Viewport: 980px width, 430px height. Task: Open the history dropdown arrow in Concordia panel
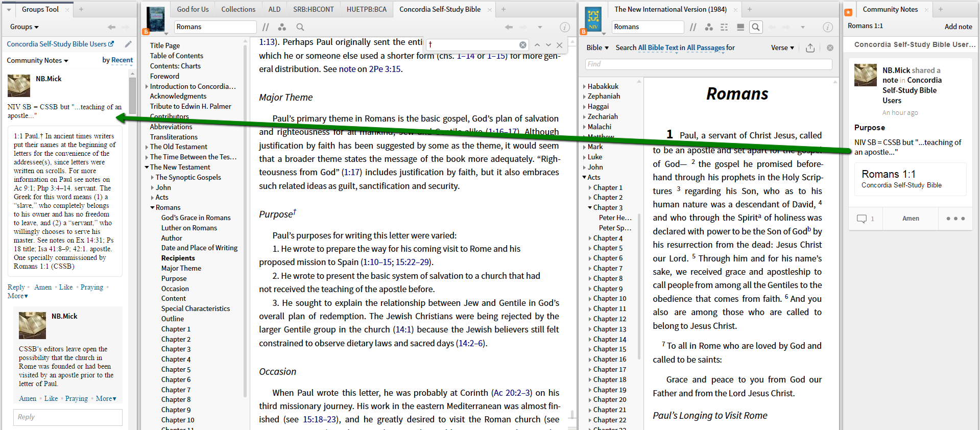[540, 27]
